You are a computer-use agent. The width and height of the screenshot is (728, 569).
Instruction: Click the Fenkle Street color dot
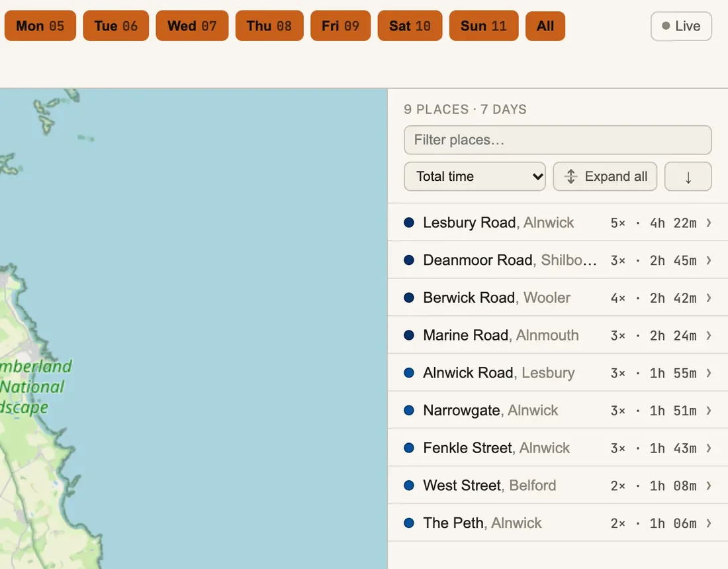point(409,448)
